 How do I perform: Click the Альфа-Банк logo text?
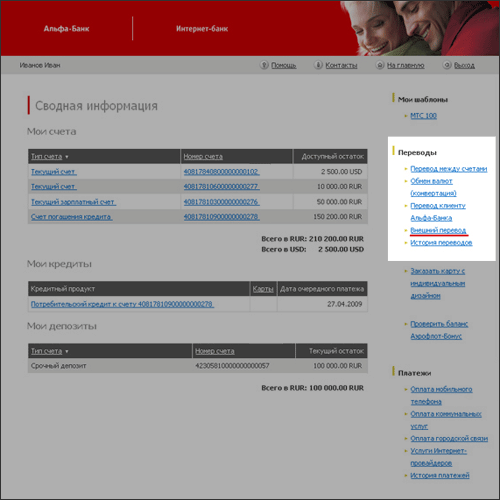point(66,29)
